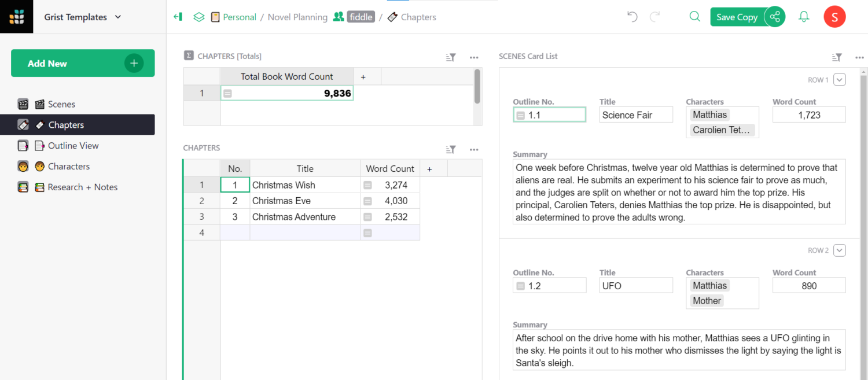This screenshot has height=380, width=868.
Task: Select the empty Title cell in new row
Action: click(x=305, y=233)
